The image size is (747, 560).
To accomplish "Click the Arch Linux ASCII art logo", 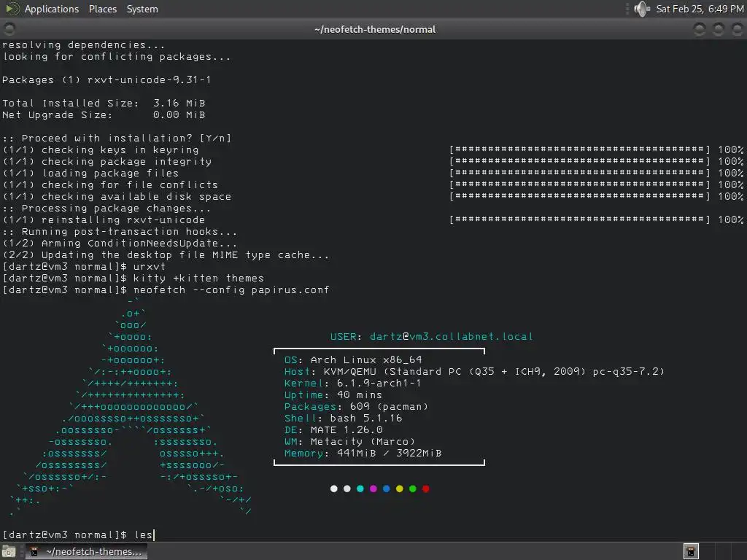I will click(x=130, y=407).
